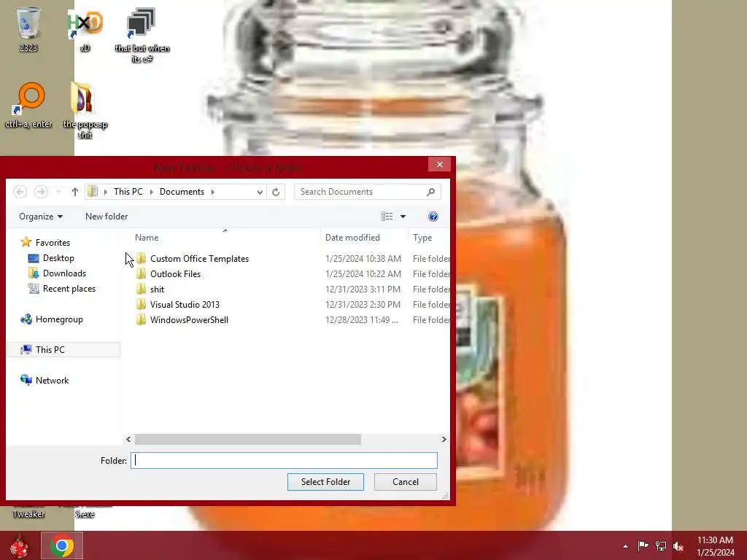Open the view options dropdown arrow
This screenshot has width=747, height=560.
pyautogui.click(x=403, y=217)
